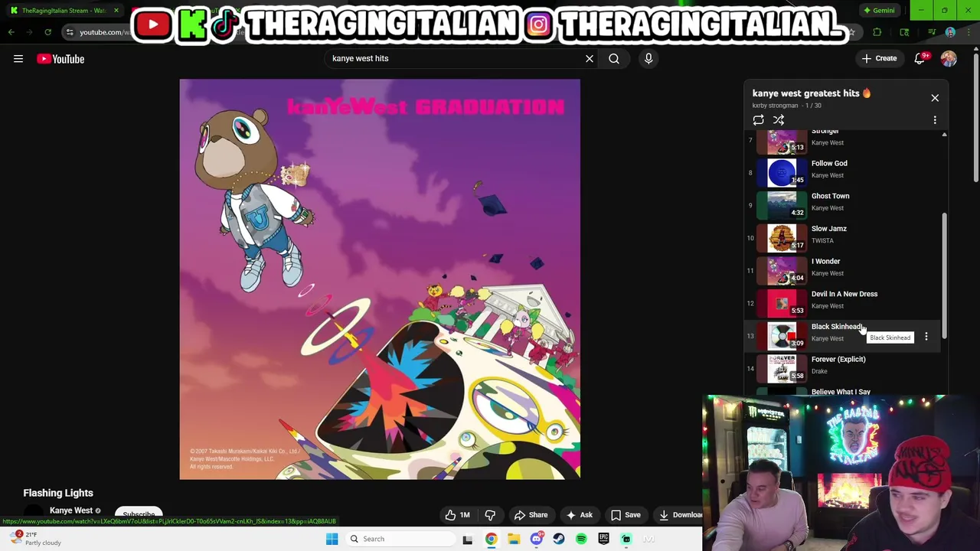Open YouTube notifications bell
The image size is (980, 551).
pyautogui.click(x=920, y=58)
